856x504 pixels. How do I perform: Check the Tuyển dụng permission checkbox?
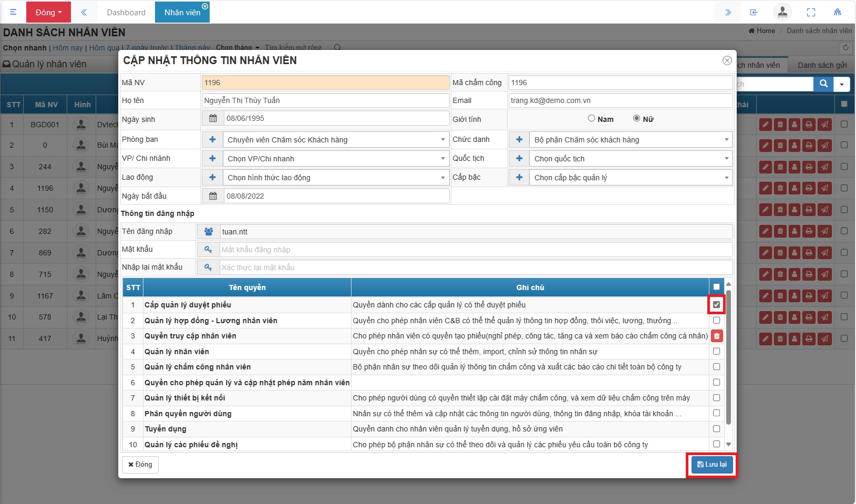pyautogui.click(x=716, y=429)
